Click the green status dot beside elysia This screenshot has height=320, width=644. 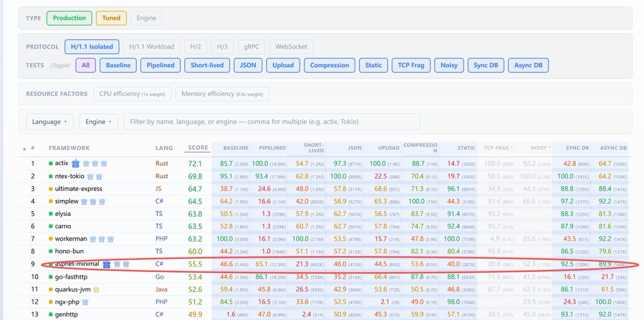(51, 214)
